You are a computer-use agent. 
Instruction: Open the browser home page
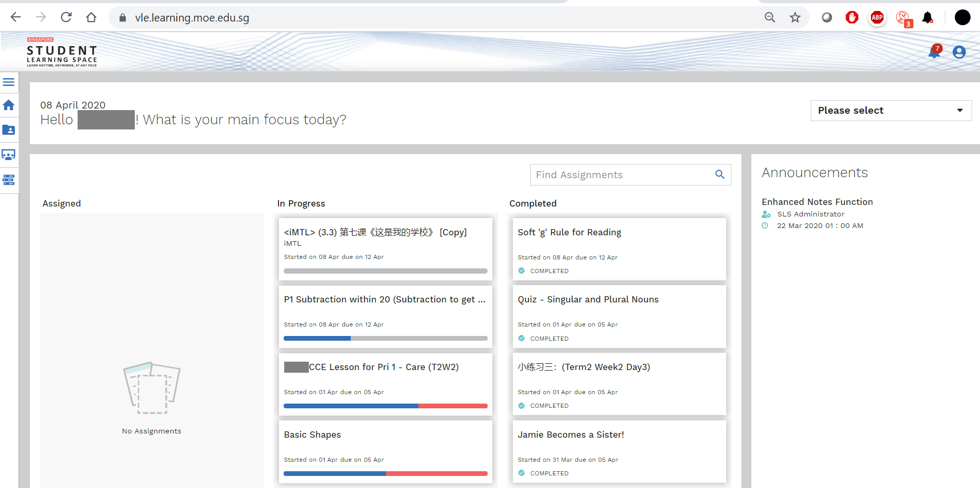point(91,17)
